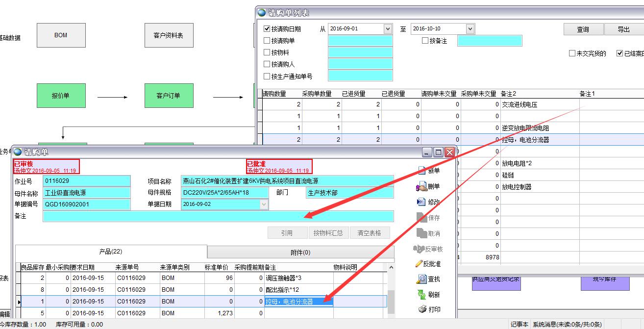Click the 导出 export button

(x=623, y=29)
